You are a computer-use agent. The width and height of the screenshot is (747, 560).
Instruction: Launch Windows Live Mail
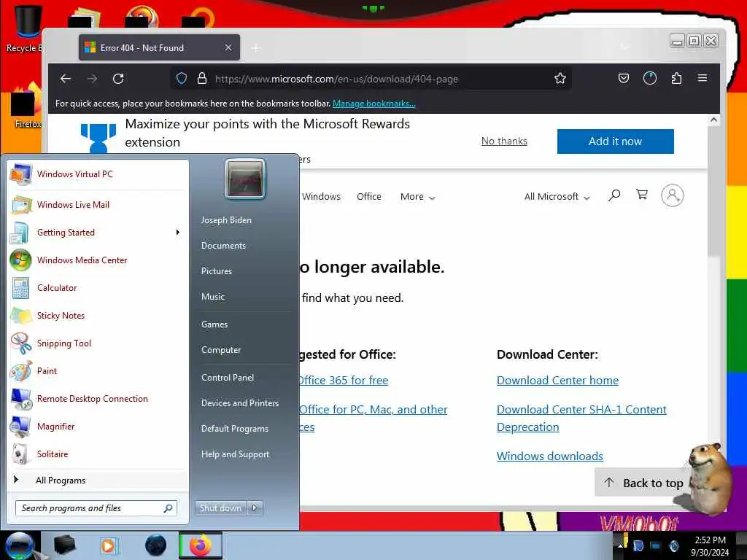pyautogui.click(x=97, y=205)
